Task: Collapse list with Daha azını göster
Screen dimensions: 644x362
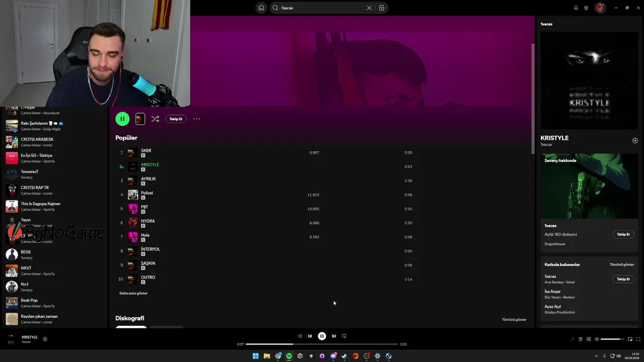Action: pyautogui.click(x=133, y=293)
